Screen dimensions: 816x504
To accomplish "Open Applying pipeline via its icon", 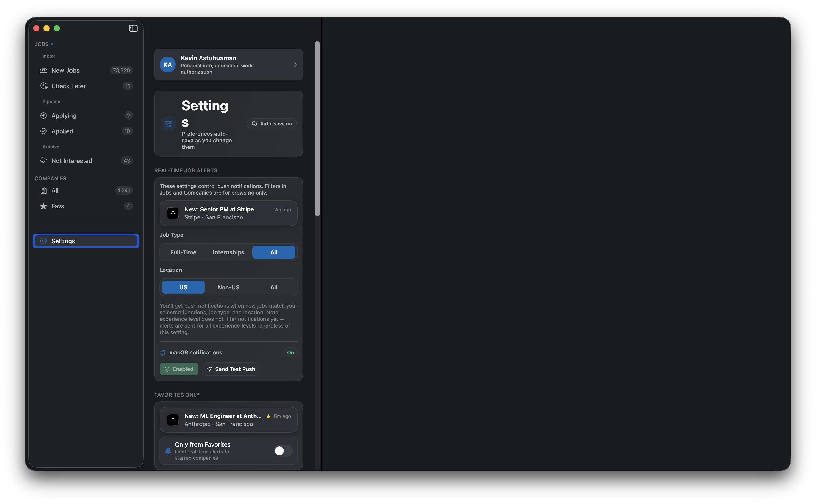I will [43, 116].
